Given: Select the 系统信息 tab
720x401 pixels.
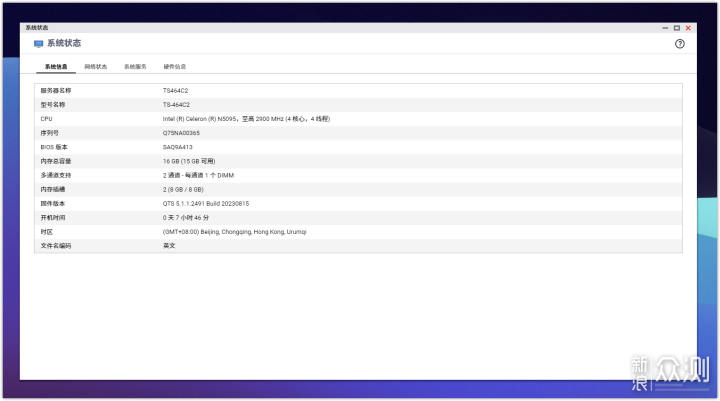Looking at the screenshot, I should tap(55, 67).
